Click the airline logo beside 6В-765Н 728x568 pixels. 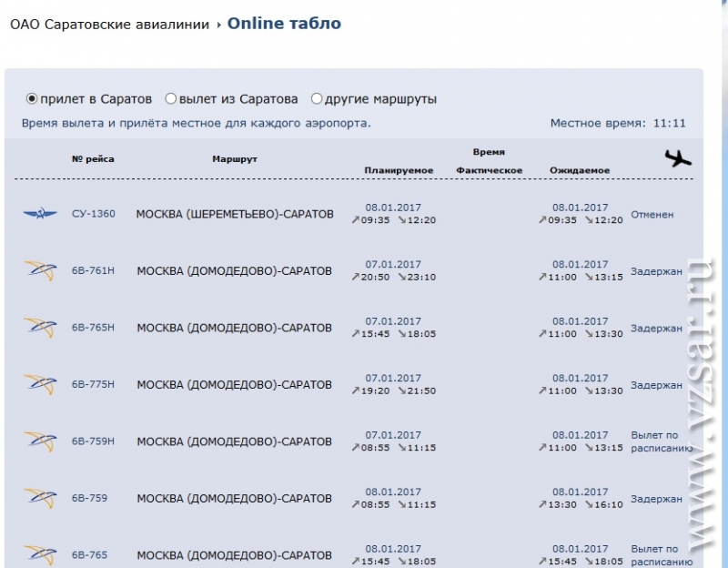pos(40,328)
